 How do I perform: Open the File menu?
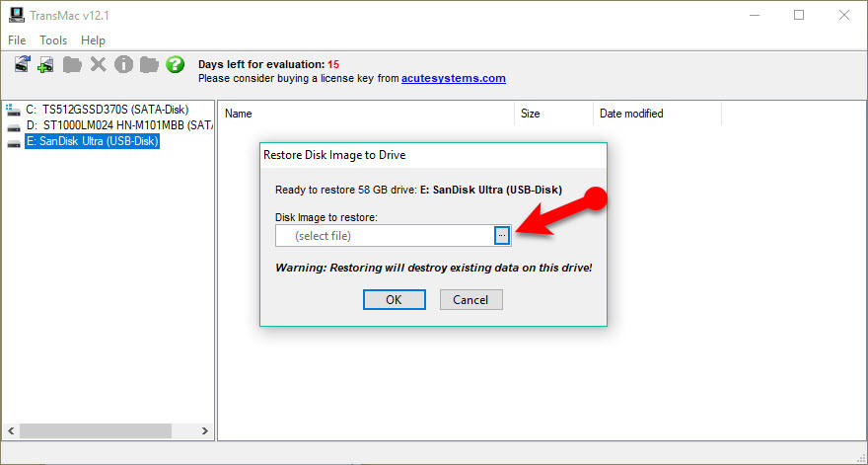coord(17,40)
